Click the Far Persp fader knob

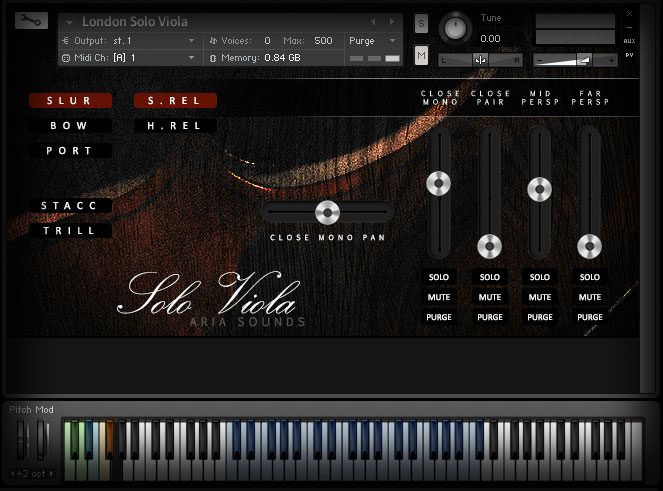[589, 246]
